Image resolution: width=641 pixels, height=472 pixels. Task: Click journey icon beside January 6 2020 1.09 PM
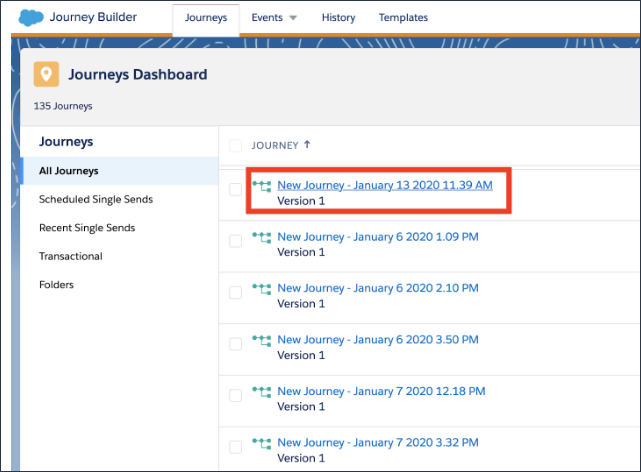262,237
